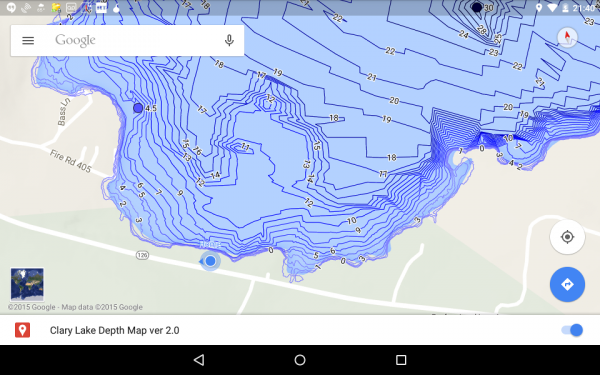
Task: Open Clary Lake Depth Map ver 2.0 title
Action: click(x=114, y=330)
